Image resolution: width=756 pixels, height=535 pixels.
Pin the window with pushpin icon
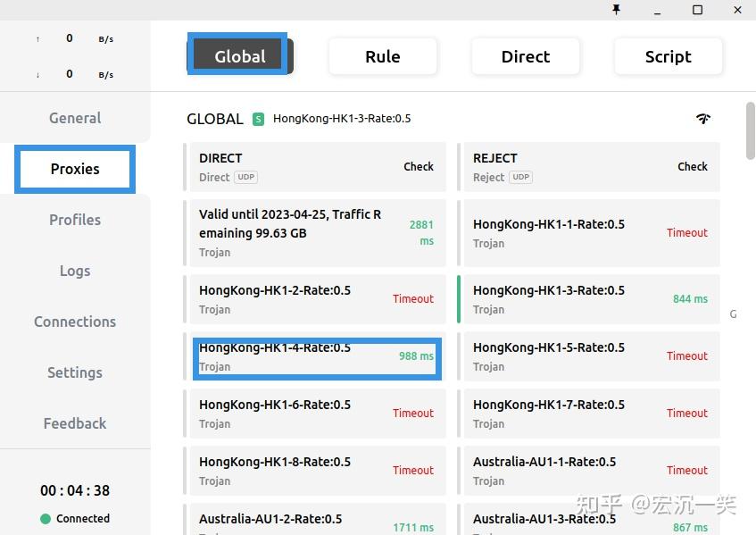coord(616,10)
